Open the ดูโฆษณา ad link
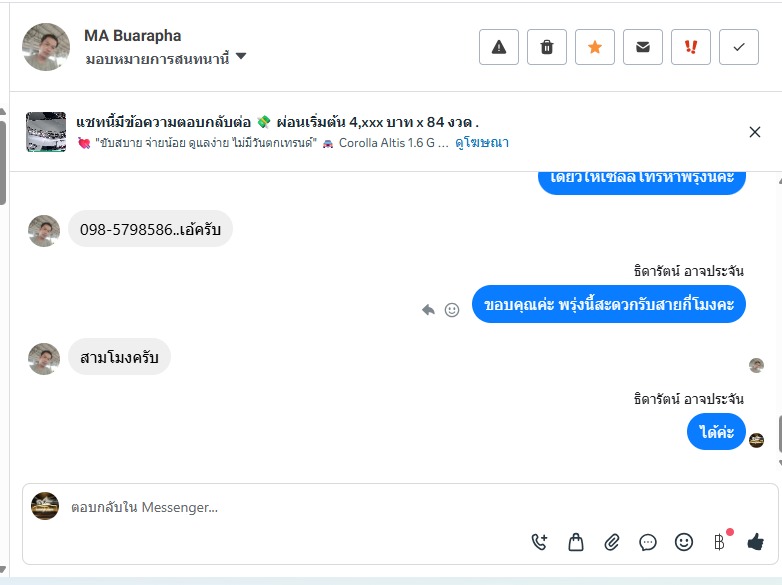The height and width of the screenshot is (585, 782). (x=482, y=143)
